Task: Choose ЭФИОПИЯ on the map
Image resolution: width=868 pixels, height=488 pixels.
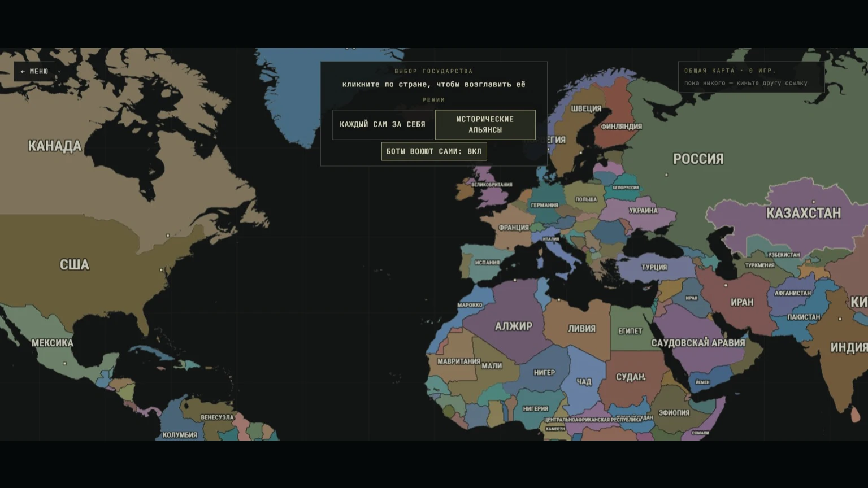Action: click(674, 413)
